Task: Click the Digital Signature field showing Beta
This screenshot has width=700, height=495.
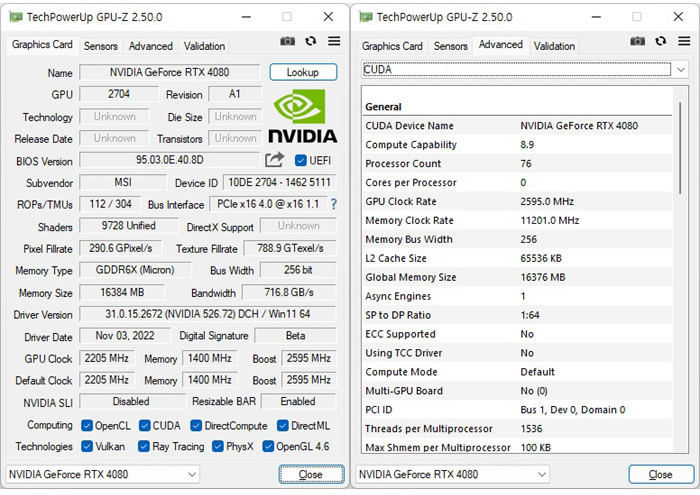Action: pos(296,336)
